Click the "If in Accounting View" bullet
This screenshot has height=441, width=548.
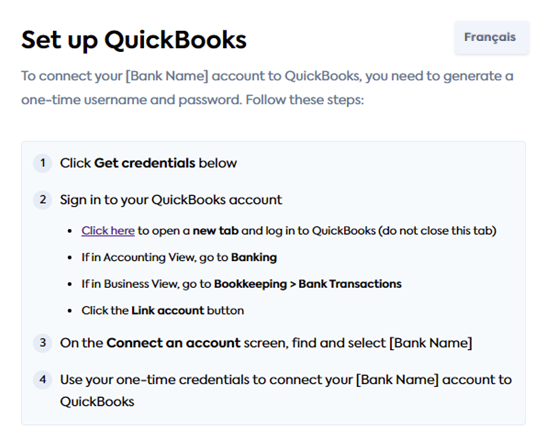pos(179,258)
